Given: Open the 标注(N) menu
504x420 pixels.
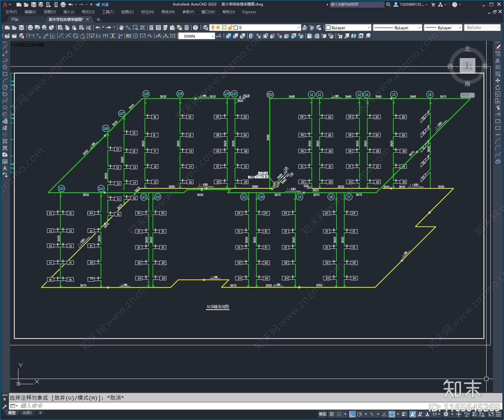Looking at the screenshot, I should point(147,12).
